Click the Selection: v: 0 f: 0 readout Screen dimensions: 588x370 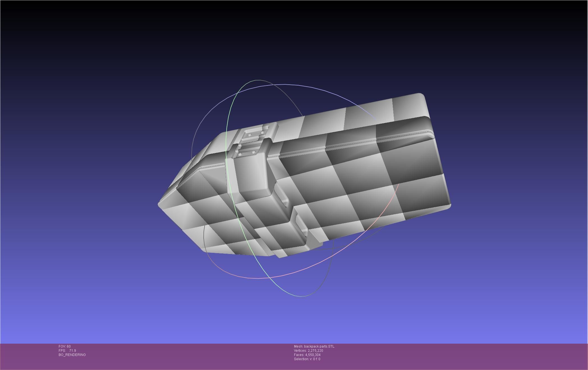(x=307, y=359)
